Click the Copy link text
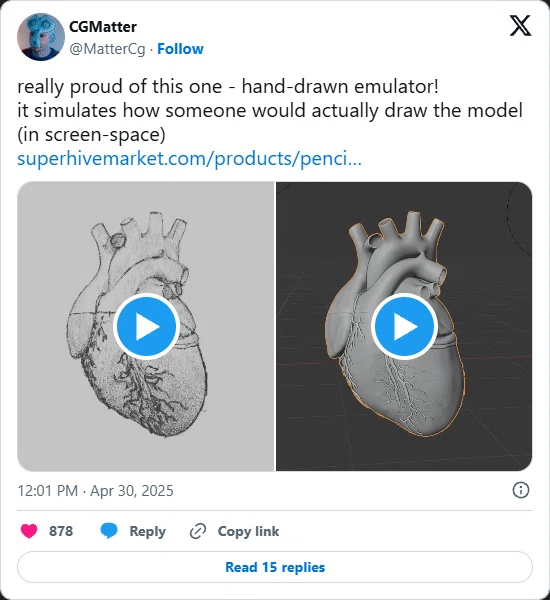This screenshot has height=600, width=550. click(248, 531)
